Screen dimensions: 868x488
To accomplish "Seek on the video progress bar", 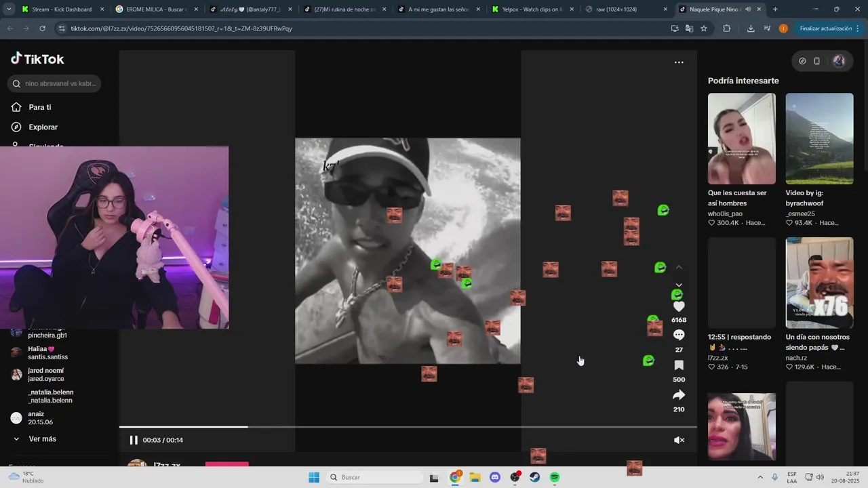I will tap(408, 427).
